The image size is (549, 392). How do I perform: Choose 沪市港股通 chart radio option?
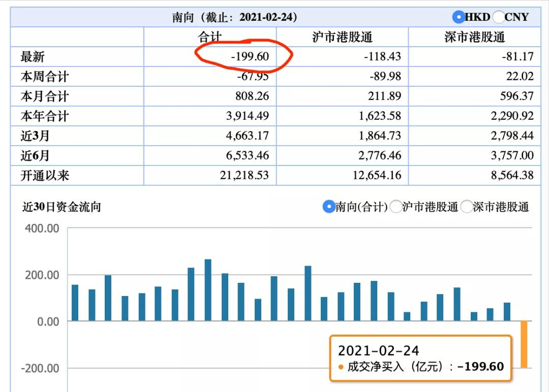coord(396,207)
